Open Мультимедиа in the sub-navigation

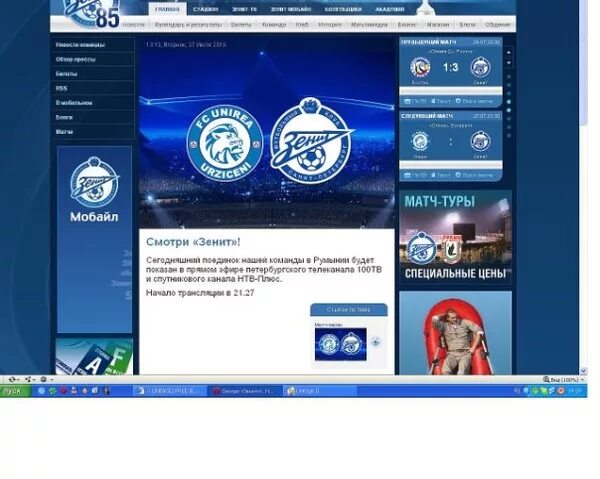coord(369,24)
